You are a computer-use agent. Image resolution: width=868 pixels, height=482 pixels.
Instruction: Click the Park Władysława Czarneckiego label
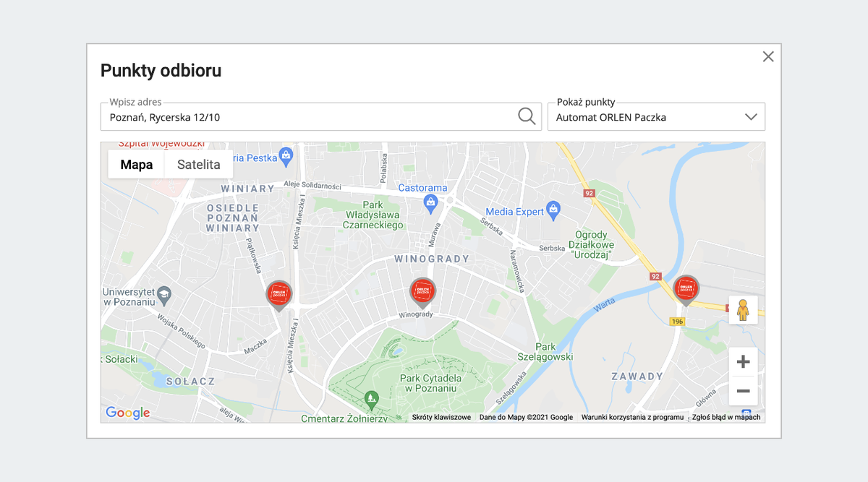(373, 215)
